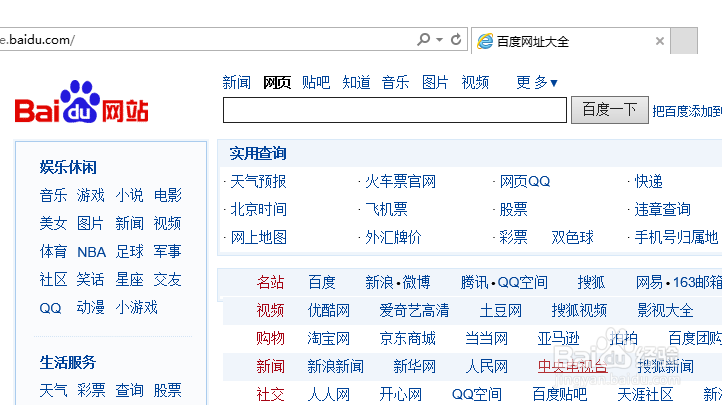Open 违章查询 link
Image resolution: width=722 pixels, height=405 pixels.
(x=663, y=210)
